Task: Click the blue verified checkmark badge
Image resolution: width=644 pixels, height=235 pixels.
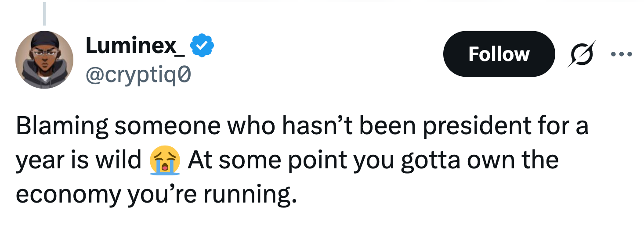Action: (x=203, y=46)
